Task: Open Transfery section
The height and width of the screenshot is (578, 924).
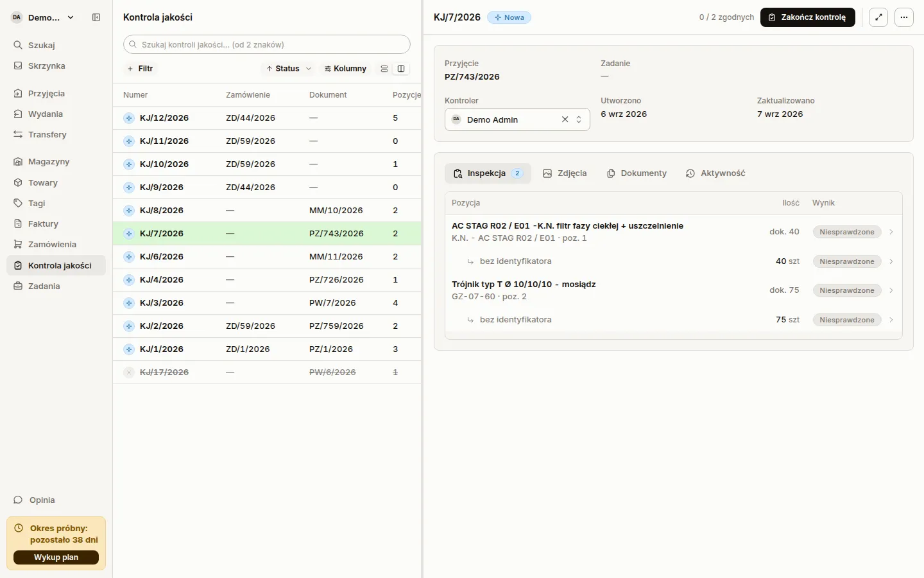Action: pyautogui.click(x=56, y=134)
